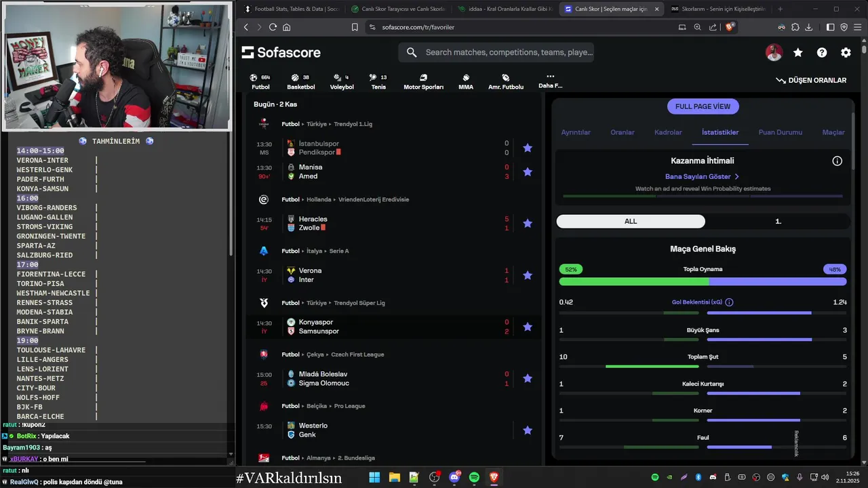Screen dimensions: 868x488
Task: Go back in browser
Action: (x=246, y=27)
